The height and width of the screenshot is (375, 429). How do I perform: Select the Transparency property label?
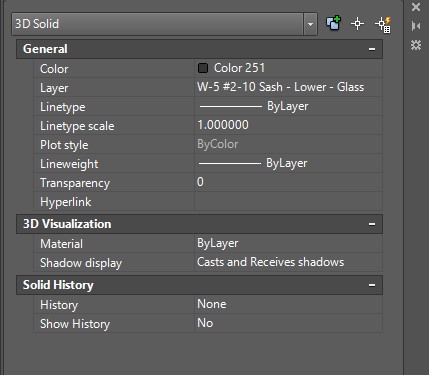[x=75, y=183]
